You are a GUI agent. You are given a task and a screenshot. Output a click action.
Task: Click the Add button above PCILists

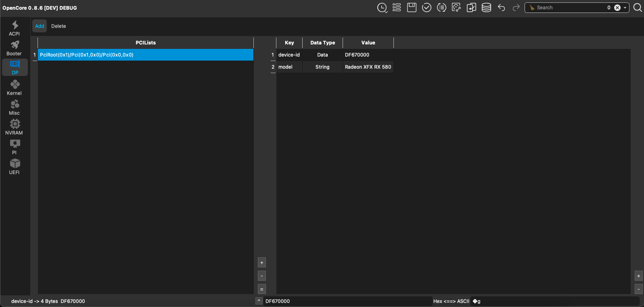pos(40,26)
